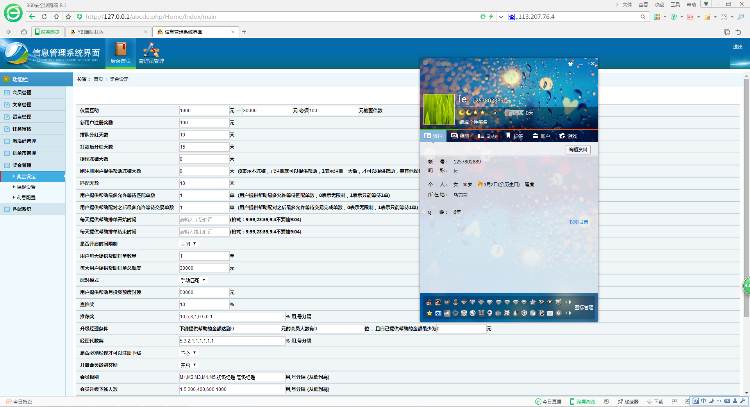Switch to the first green-icon browser tab
Image resolution: width=750 pixels, height=407 pixels.
tap(48, 32)
